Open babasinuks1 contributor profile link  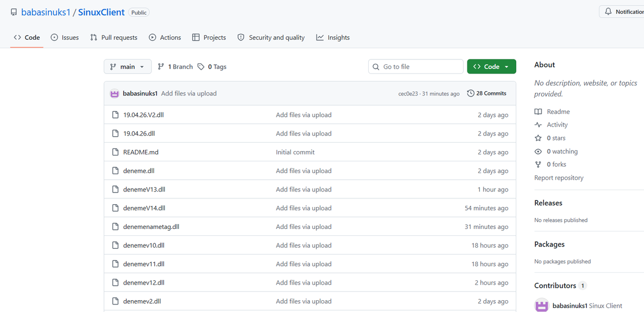tap(569, 306)
